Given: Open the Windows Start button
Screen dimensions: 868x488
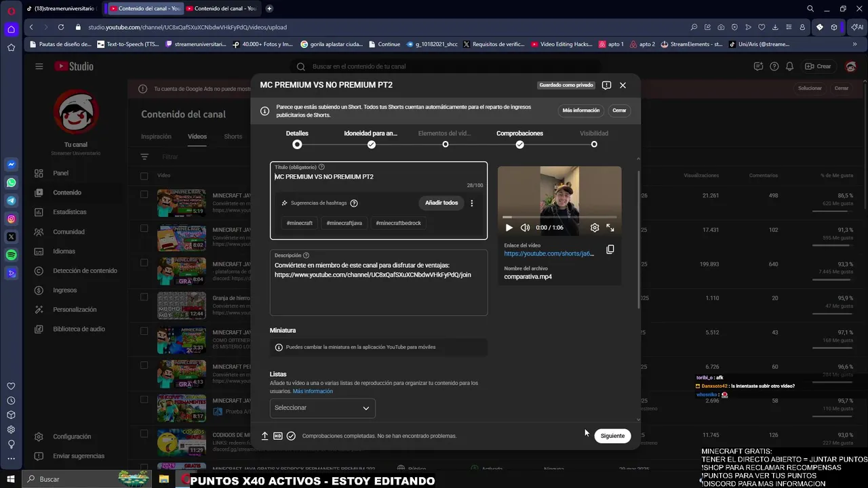Looking at the screenshot, I should [x=11, y=479].
